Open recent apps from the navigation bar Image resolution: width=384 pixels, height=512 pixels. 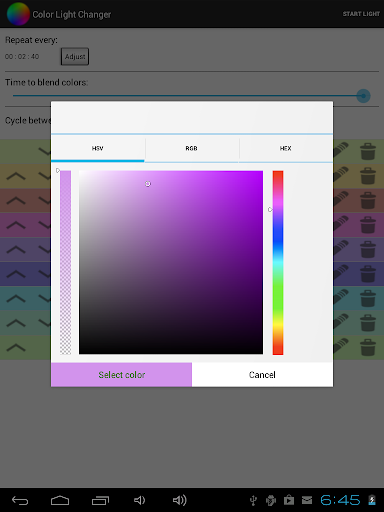click(x=100, y=500)
